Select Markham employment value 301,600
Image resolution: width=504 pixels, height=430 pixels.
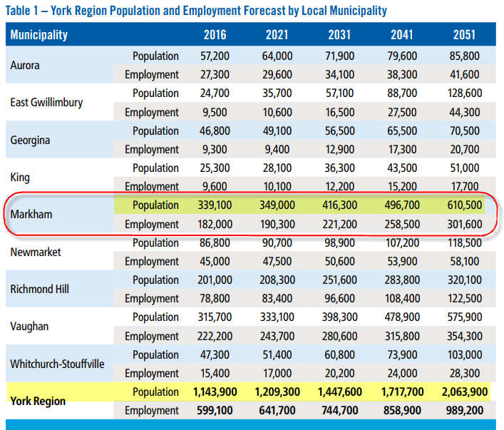click(465, 224)
